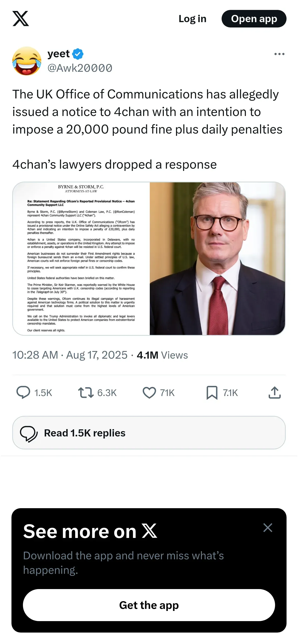
Task: Tap the reply speech bubble icon
Action: (x=23, y=392)
